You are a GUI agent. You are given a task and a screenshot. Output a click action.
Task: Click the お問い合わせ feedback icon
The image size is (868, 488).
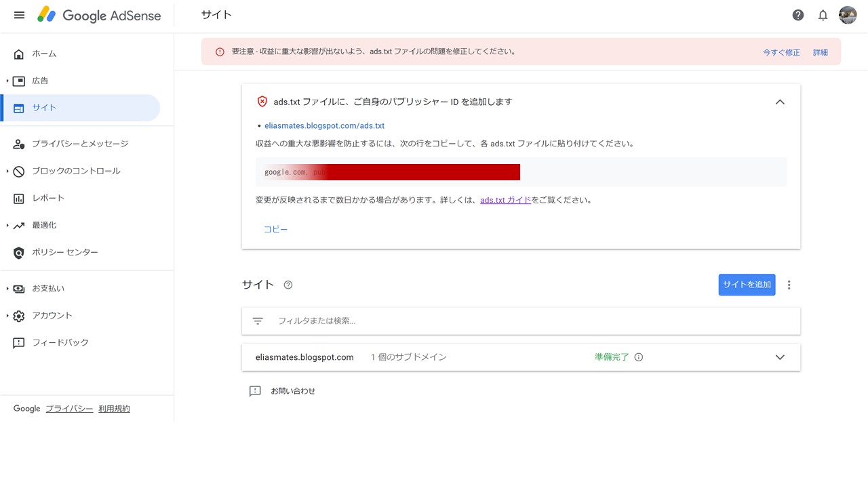point(255,391)
